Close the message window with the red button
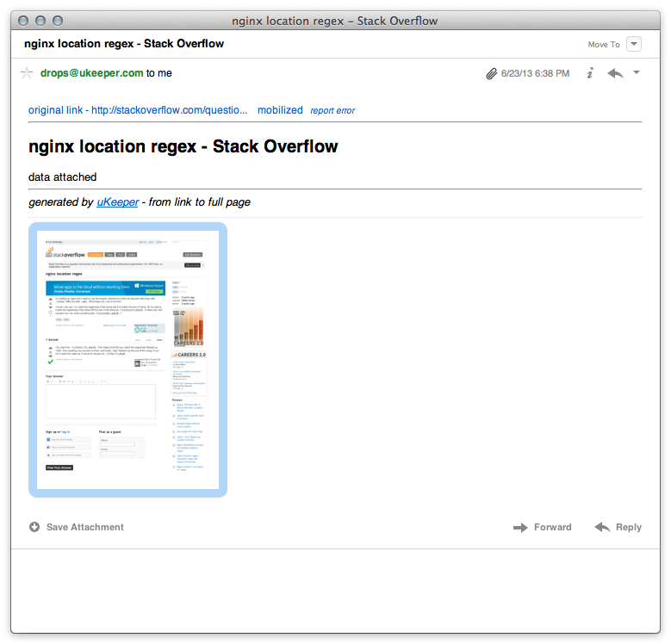The width and height of the screenshot is (671, 644). point(24,21)
